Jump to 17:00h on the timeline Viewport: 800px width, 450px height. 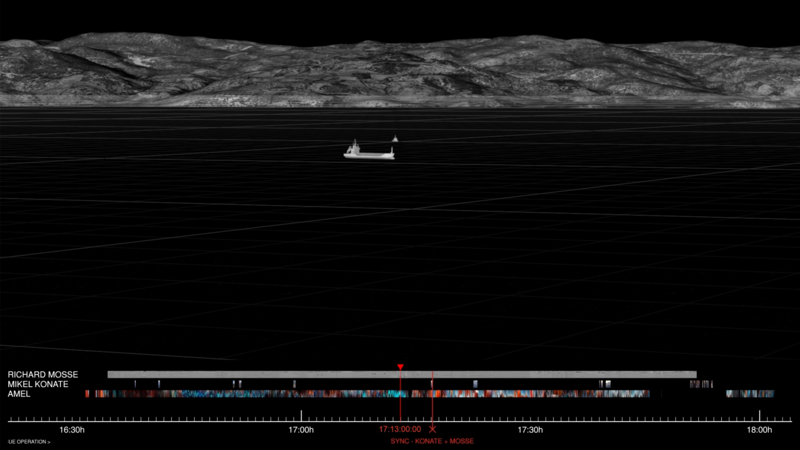301,430
